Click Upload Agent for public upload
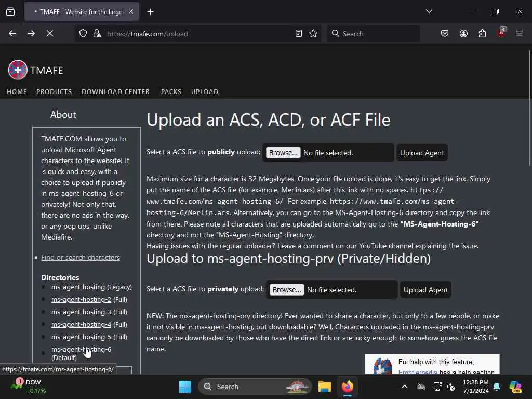 tap(422, 153)
